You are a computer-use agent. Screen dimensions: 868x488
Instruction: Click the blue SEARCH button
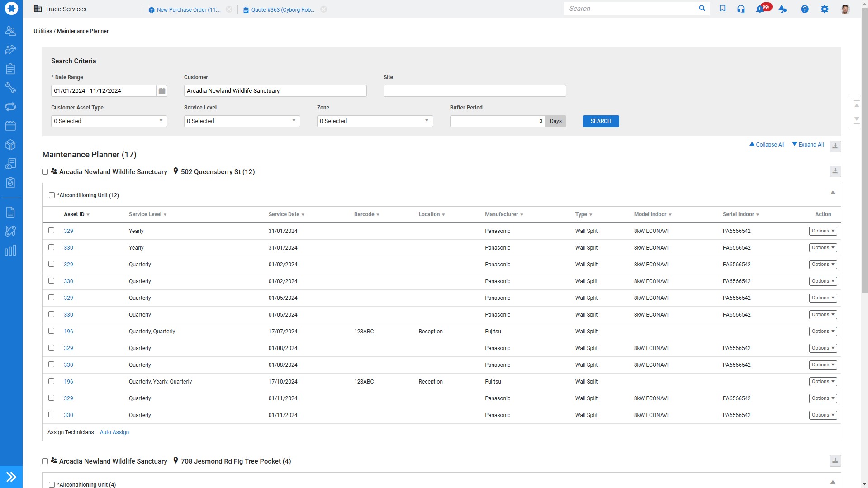click(x=601, y=121)
